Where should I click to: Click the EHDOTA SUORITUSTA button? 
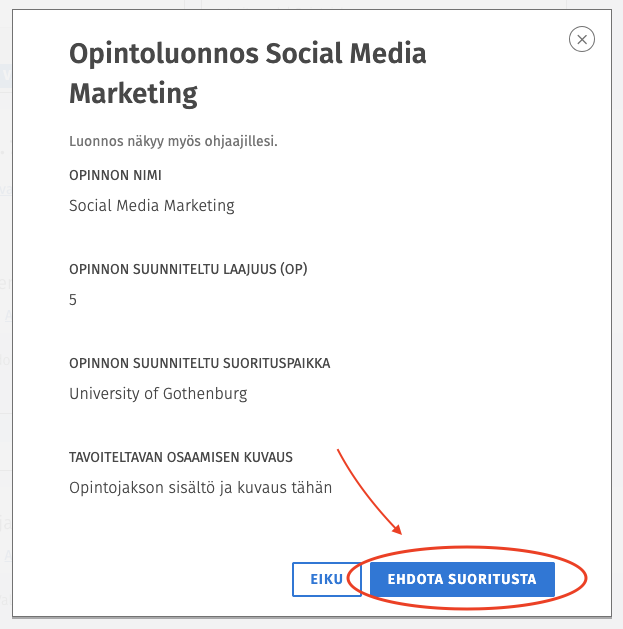(x=462, y=579)
